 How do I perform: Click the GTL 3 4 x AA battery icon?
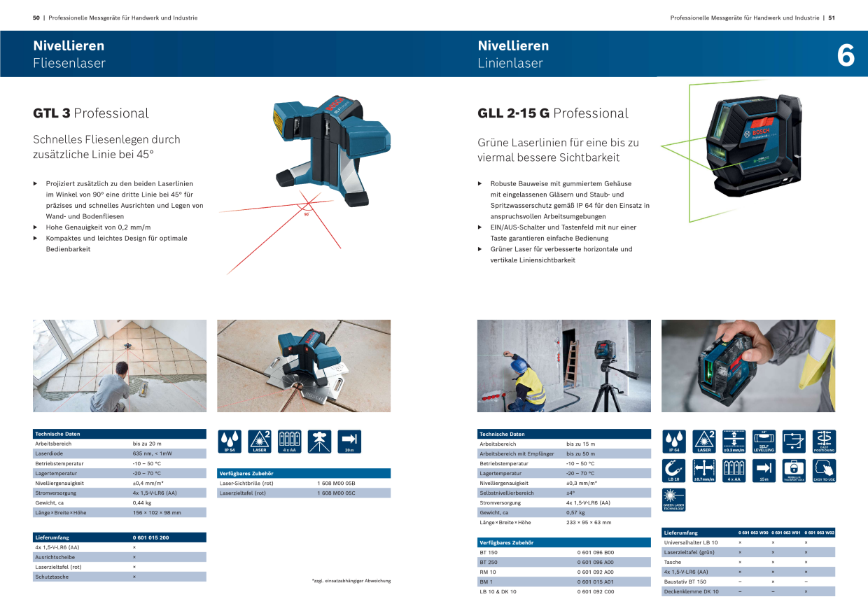289,442
